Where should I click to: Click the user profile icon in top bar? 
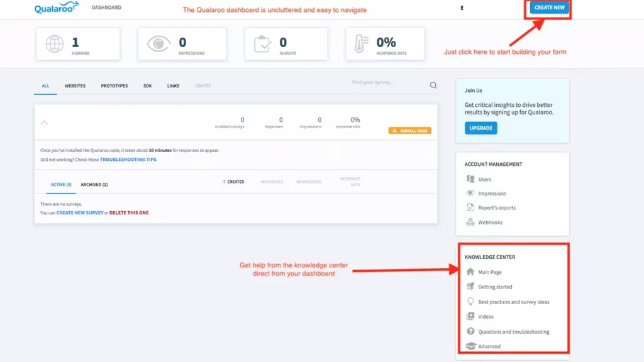click(462, 8)
